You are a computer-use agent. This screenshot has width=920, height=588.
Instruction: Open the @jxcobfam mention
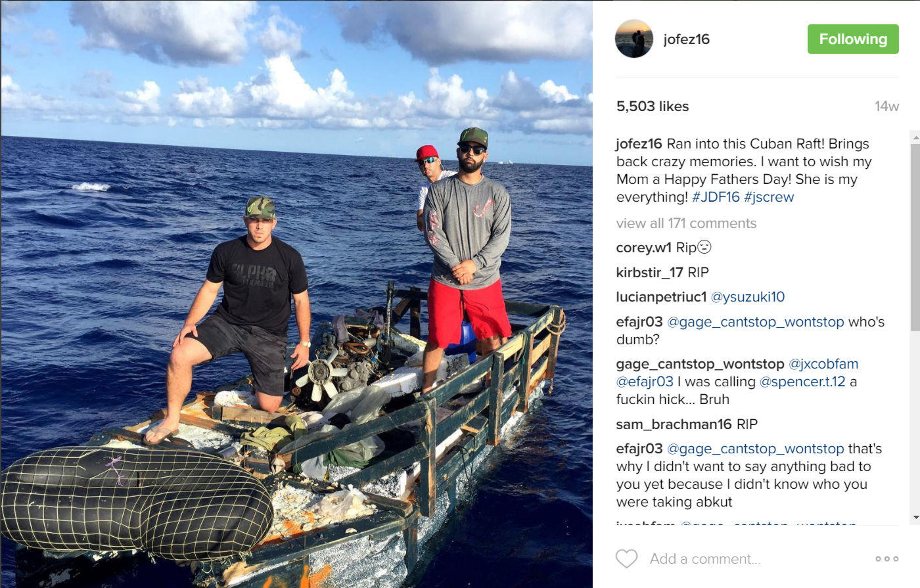[x=823, y=364]
